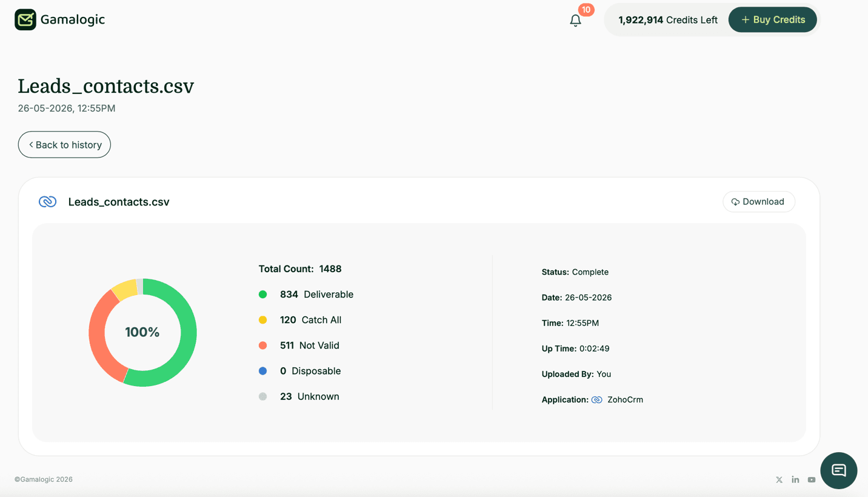The height and width of the screenshot is (497, 868).
Task: Click the 1,922,914 Credits Left text
Action: [667, 20]
